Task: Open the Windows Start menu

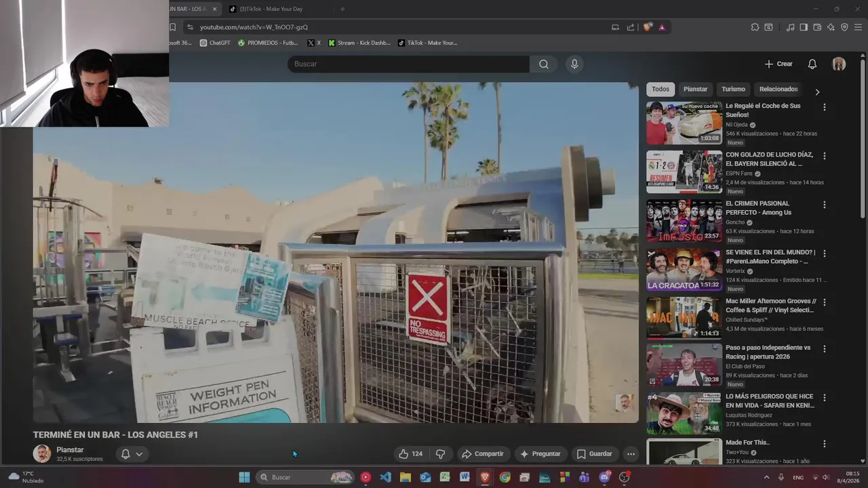Action: point(244,477)
